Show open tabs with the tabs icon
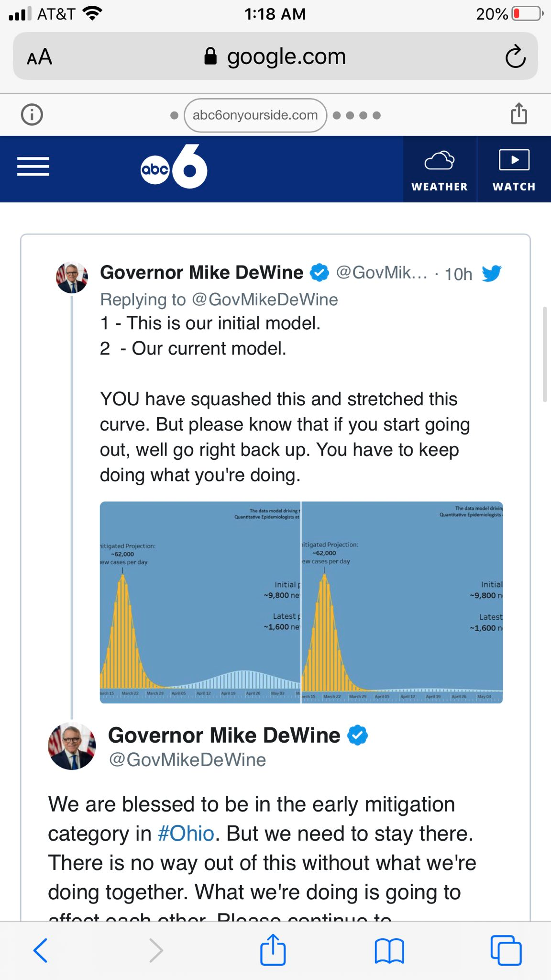 pyautogui.click(x=506, y=950)
